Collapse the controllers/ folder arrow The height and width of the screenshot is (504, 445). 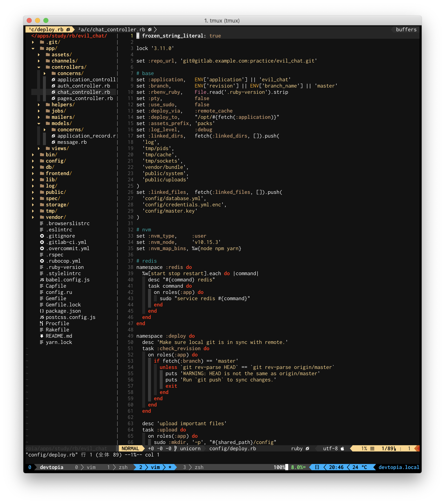click(x=39, y=67)
